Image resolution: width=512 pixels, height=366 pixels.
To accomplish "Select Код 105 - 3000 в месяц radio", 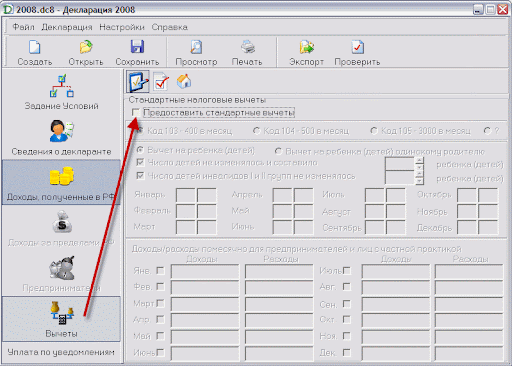I will pyautogui.click(x=374, y=131).
